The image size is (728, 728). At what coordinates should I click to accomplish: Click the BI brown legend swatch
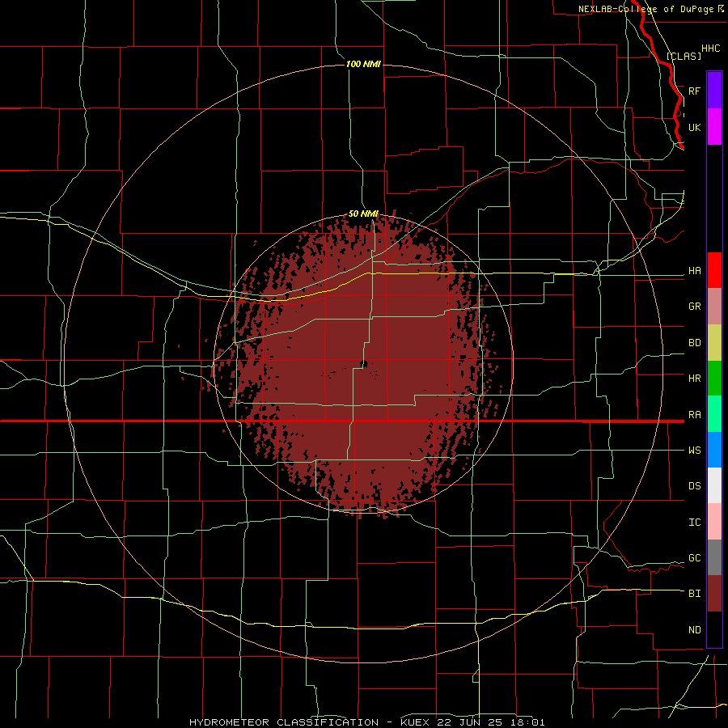(x=714, y=594)
